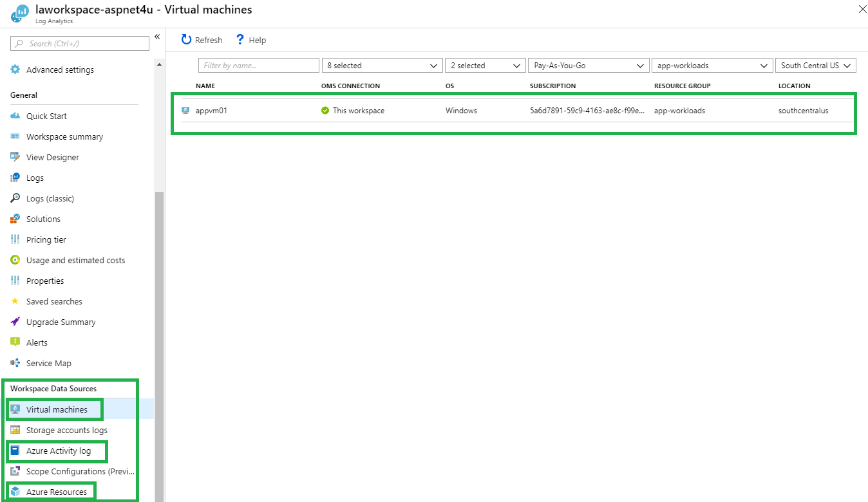This screenshot has width=868, height=502.
Task: Click the Service Map icon
Action: 15,363
